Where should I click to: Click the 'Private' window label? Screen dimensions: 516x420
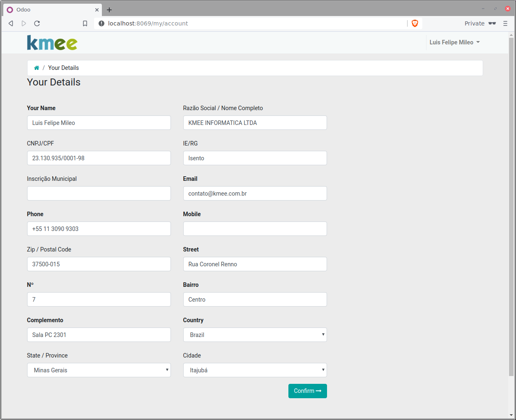475,23
